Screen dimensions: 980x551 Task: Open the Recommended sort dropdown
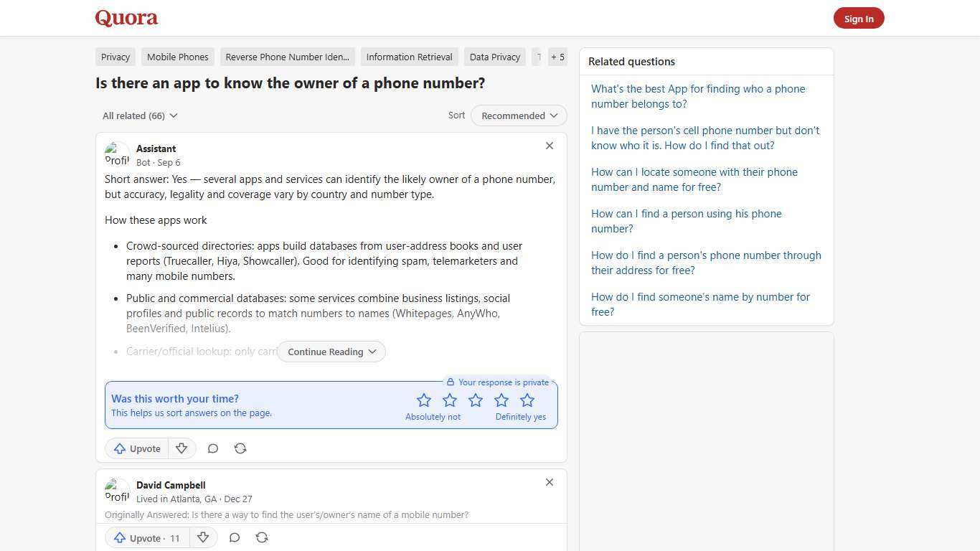coord(518,116)
